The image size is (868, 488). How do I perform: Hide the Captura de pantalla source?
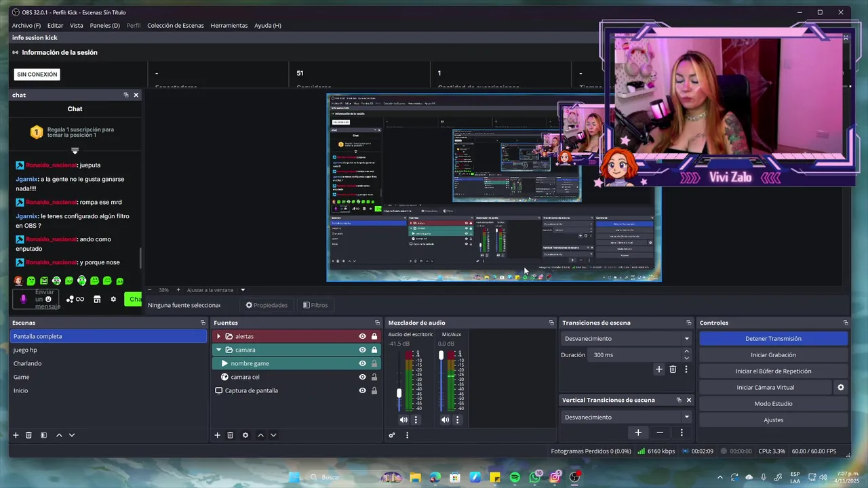coord(362,390)
